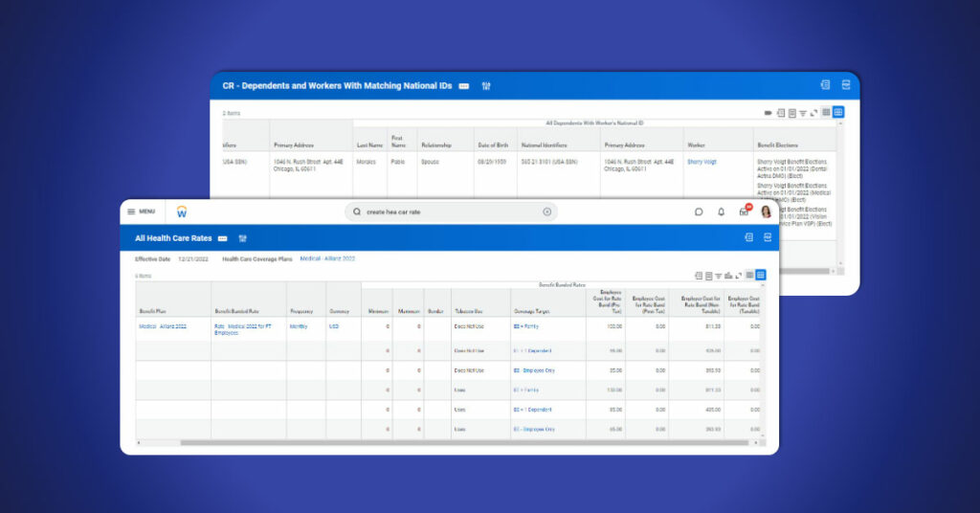Click the Tobacco Use column header
The width and height of the screenshot is (980, 513).
[469, 311]
